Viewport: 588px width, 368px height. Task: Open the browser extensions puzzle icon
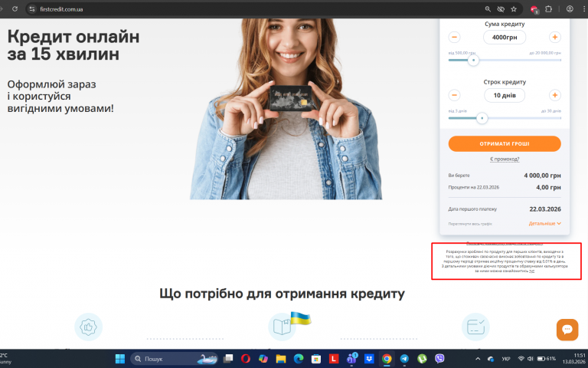point(549,9)
